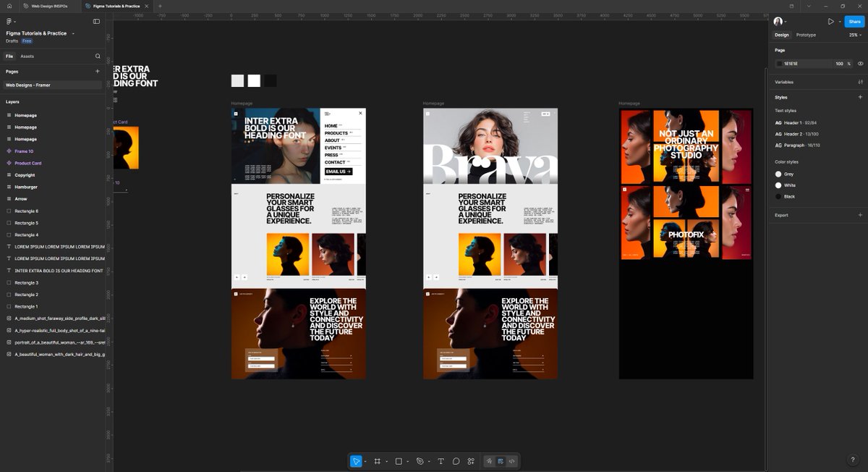Select the Text tool
Image resolution: width=868 pixels, height=472 pixels.
441,461
